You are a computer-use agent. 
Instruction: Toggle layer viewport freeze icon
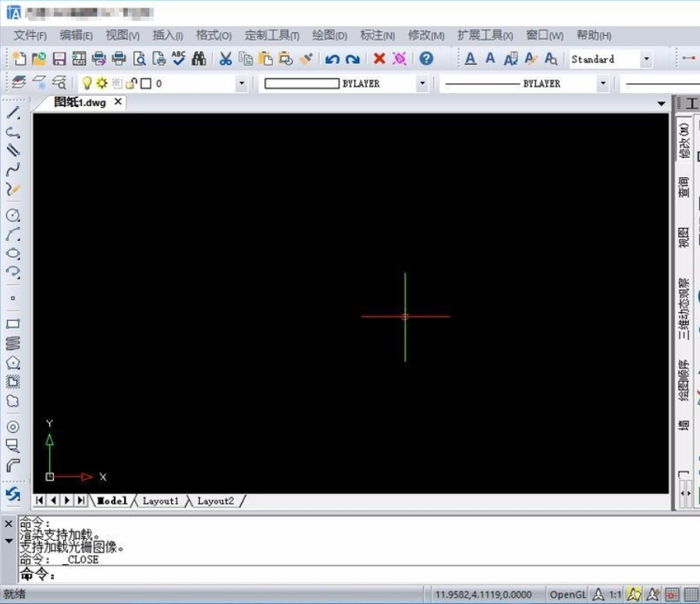coord(117,83)
